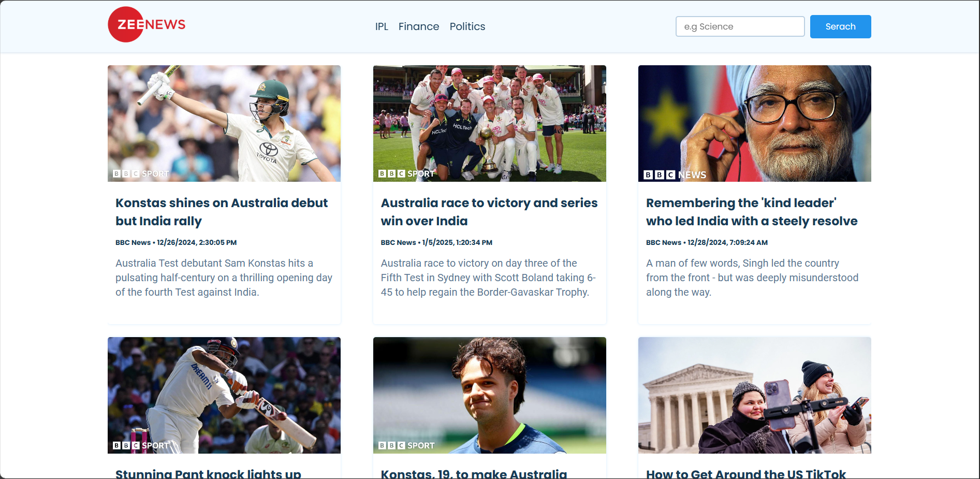Viewport: 980px width, 479px height.
Task: Open 'Stunning Pant knock lights up' headline
Action: (x=208, y=473)
